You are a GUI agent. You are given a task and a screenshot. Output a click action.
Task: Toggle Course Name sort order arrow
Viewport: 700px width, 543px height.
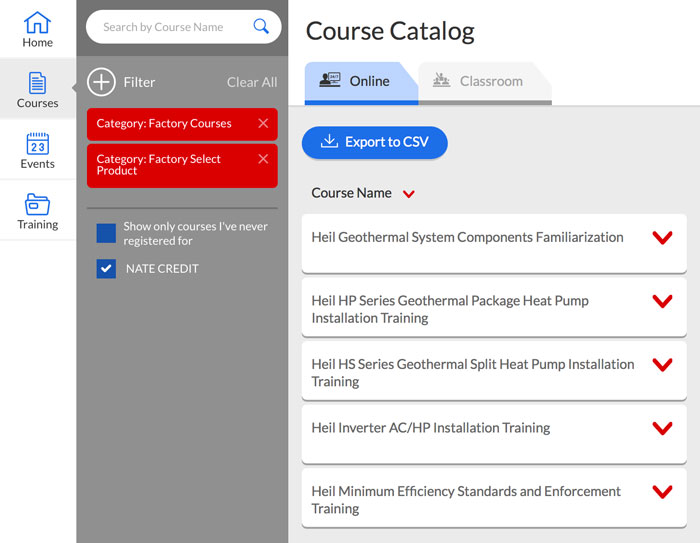(408, 194)
